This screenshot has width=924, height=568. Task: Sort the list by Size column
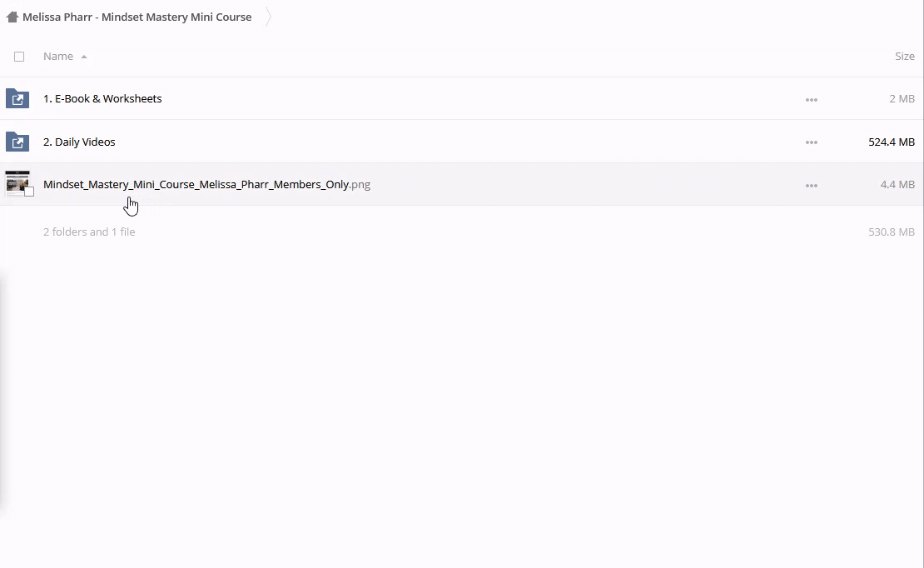[904, 56]
